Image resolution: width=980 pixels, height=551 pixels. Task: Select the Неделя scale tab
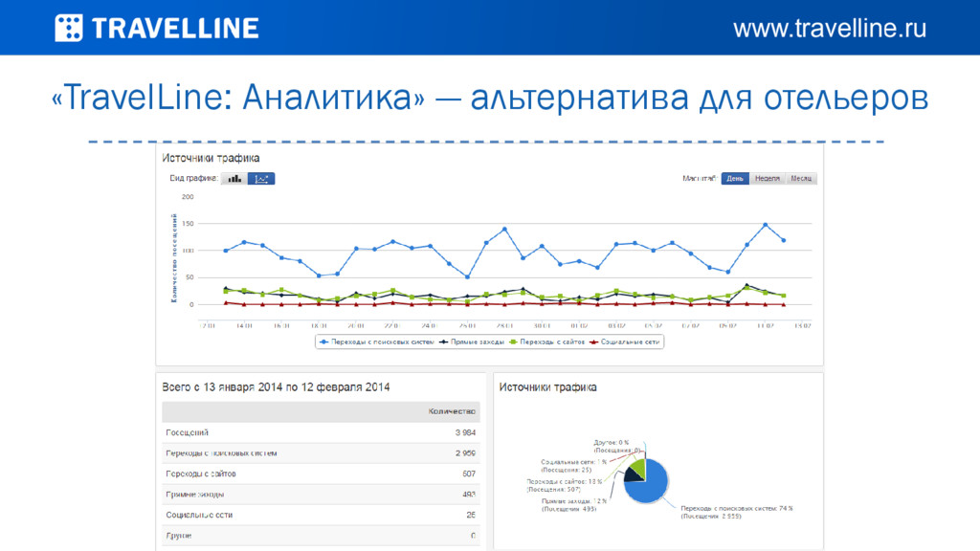tap(767, 179)
